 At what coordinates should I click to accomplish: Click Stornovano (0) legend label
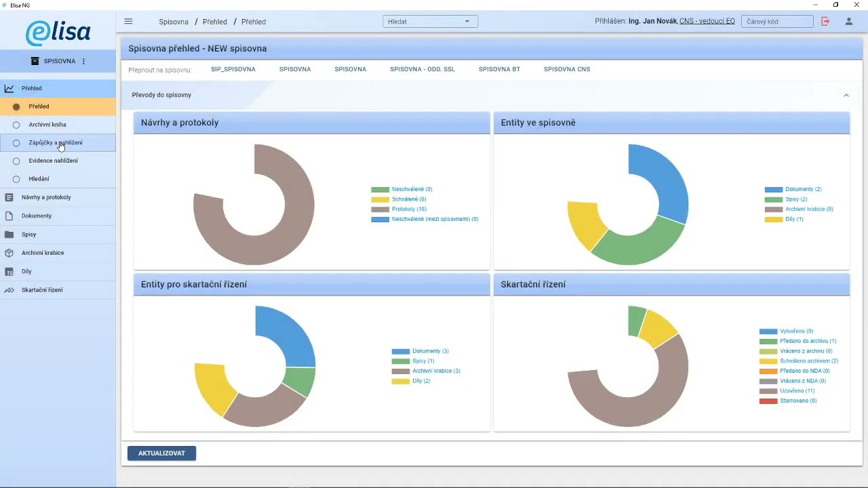click(x=798, y=401)
